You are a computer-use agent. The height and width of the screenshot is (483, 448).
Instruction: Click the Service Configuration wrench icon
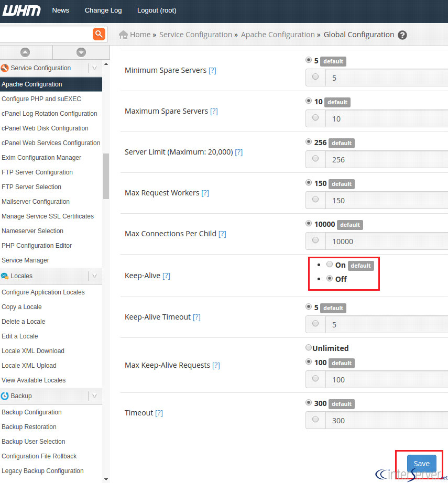click(x=5, y=68)
